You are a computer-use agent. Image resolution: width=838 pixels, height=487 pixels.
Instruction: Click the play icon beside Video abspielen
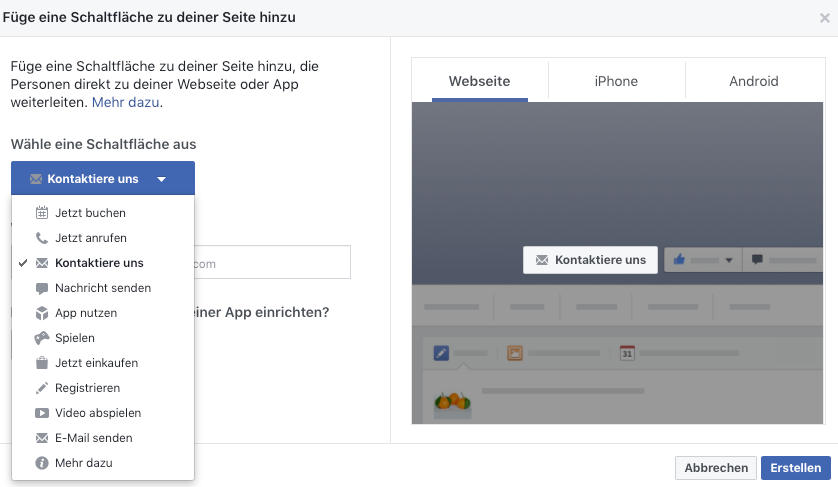tap(42, 413)
